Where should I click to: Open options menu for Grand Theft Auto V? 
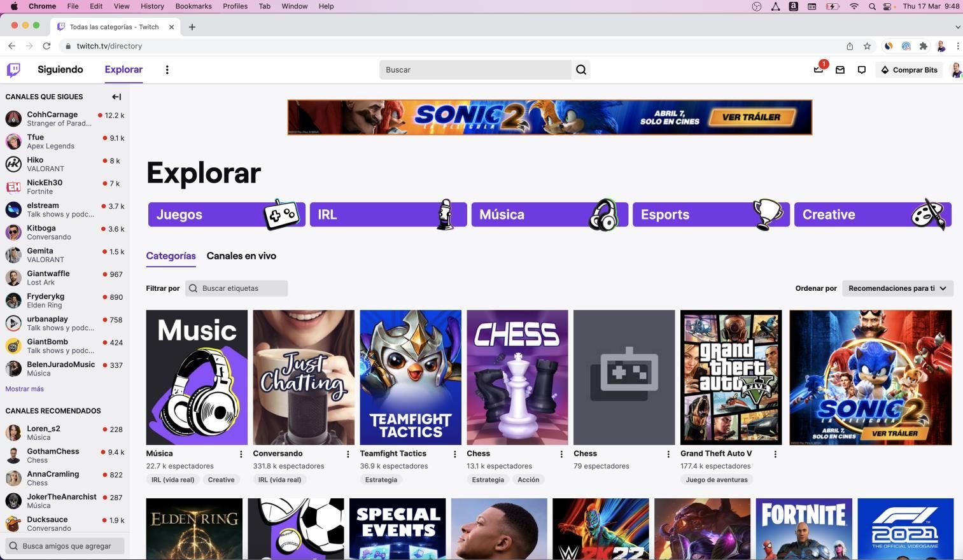[775, 454]
